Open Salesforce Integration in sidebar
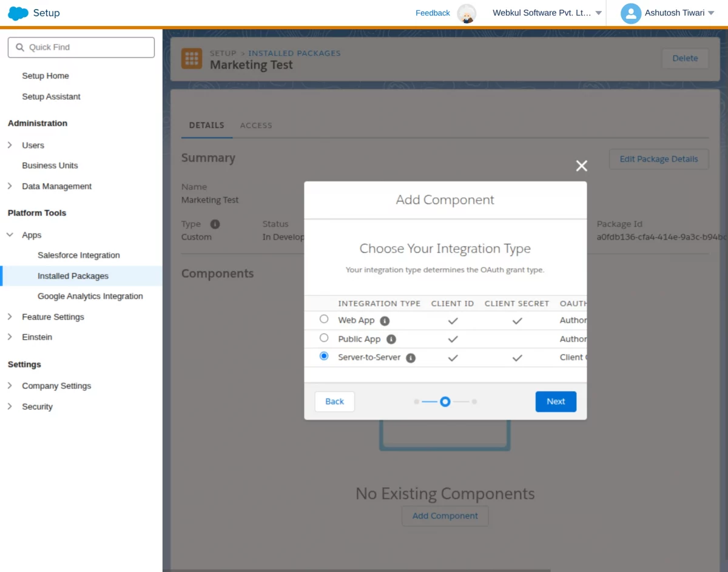The height and width of the screenshot is (572, 728). (x=79, y=255)
